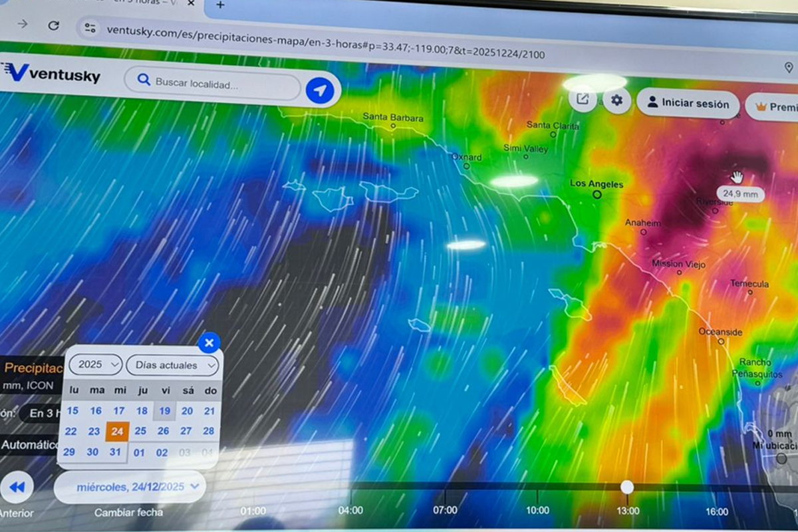Pick day 19 in the calendar
The width and height of the screenshot is (798, 532).
pos(164,411)
